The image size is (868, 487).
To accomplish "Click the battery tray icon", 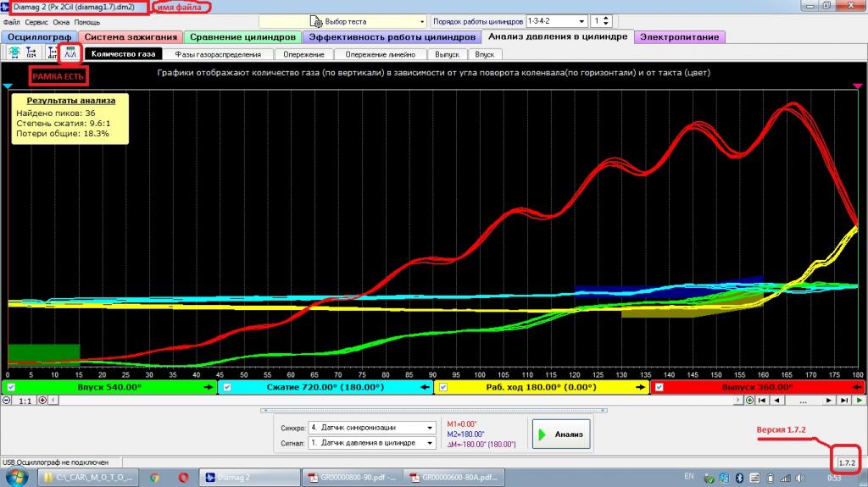I will point(770,478).
